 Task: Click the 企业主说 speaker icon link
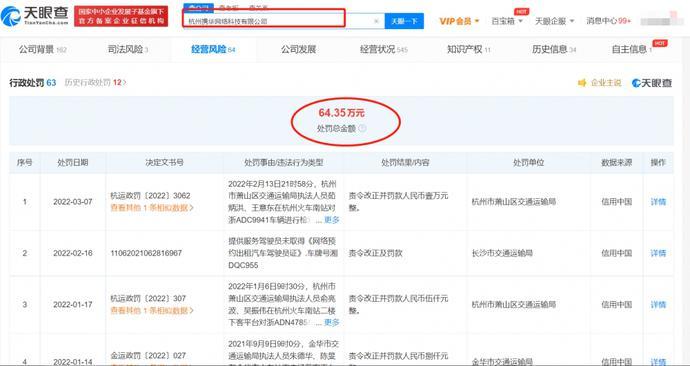[x=599, y=83]
